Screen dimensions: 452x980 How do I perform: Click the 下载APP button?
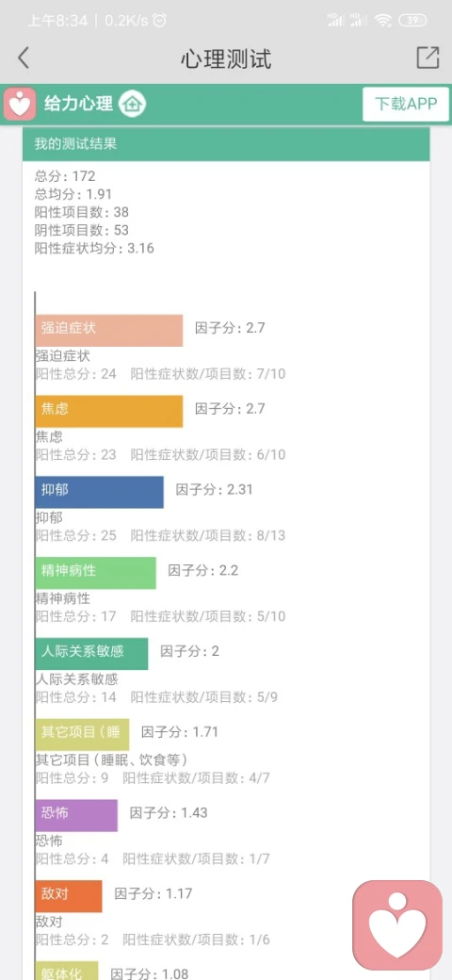pyautogui.click(x=406, y=105)
